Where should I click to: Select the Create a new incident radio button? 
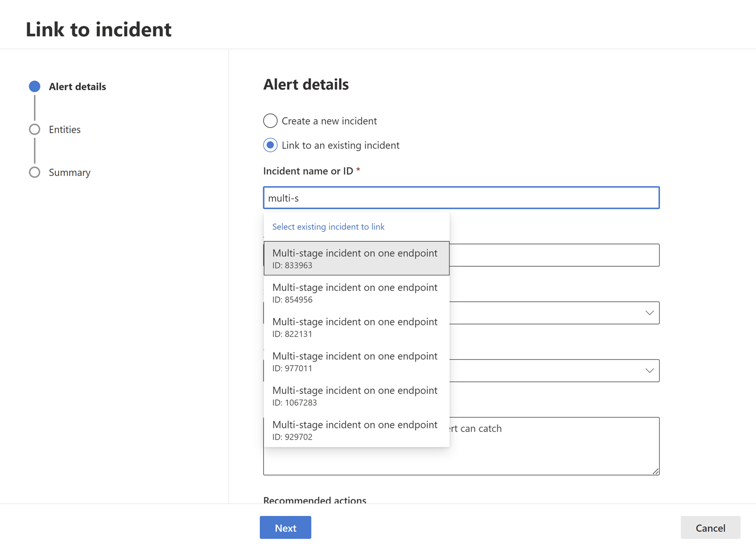click(270, 121)
